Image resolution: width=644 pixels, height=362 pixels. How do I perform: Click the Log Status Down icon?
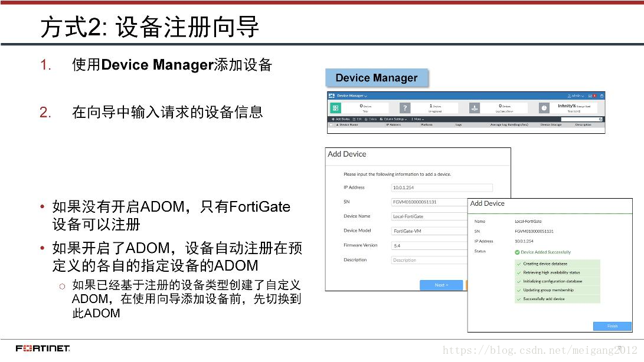click(x=475, y=108)
